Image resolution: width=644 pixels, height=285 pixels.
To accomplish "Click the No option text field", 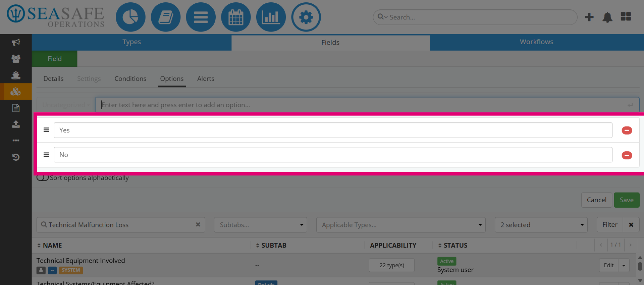I will click(x=333, y=155).
